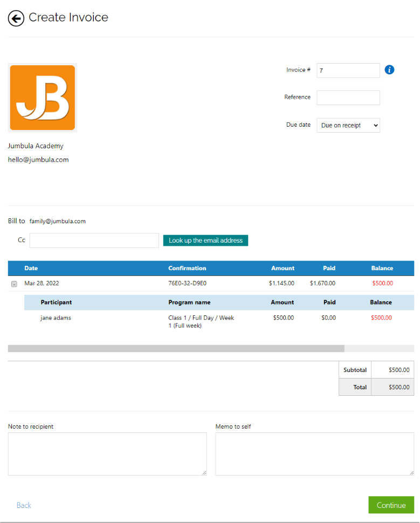Image resolution: width=420 pixels, height=523 pixels.
Task: Click the Total $500.00 value
Action: click(x=399, y=387)
